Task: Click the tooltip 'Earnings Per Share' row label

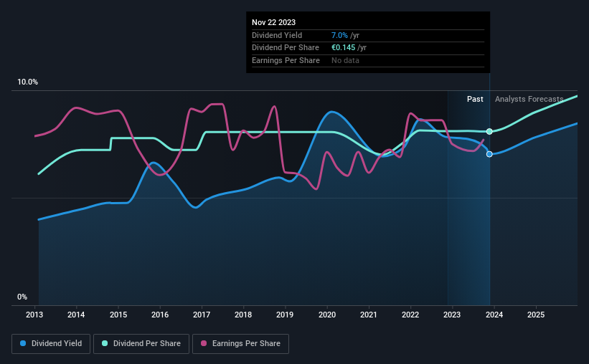Action: (286, 60)
